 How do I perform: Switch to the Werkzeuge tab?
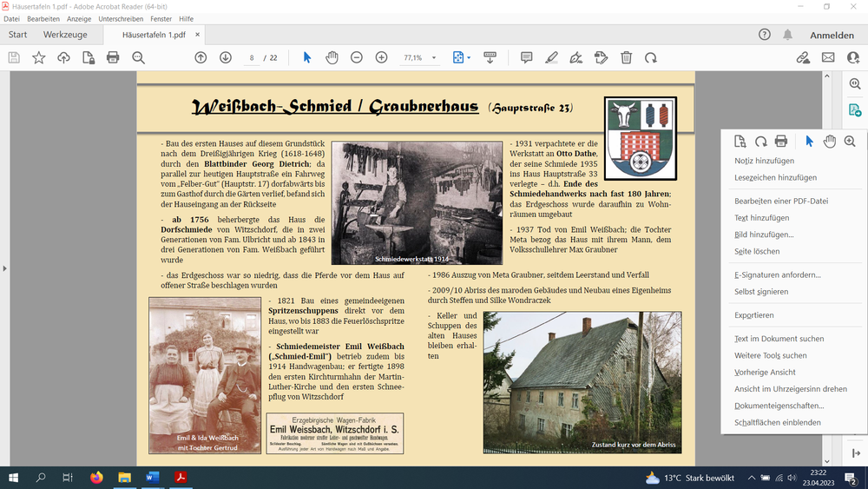[66, 35]
